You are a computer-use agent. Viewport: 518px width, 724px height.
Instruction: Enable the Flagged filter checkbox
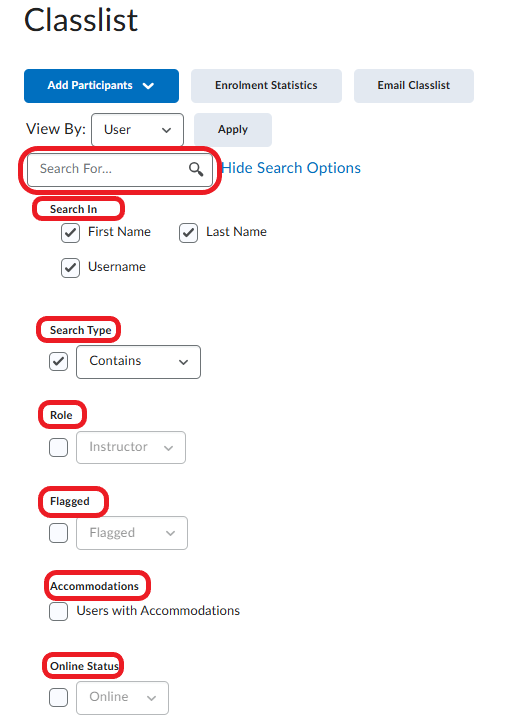click(59, 533)
